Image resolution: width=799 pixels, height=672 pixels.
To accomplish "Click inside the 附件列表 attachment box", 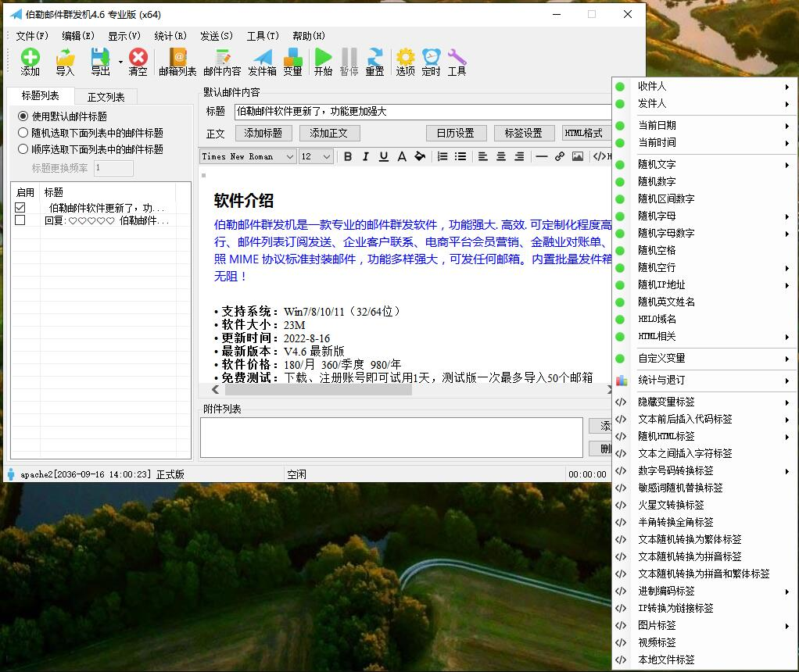I will pos(392,438).
